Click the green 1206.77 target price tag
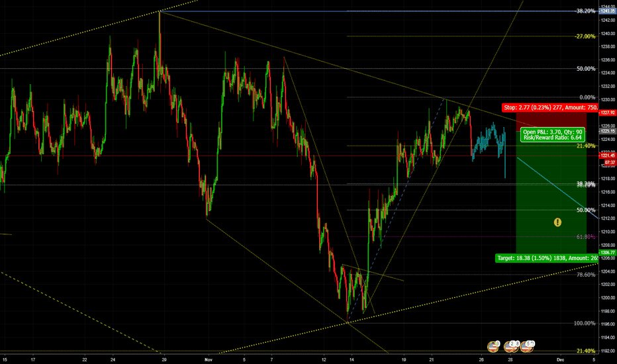Screen dimensions: 617x364 [608, 253]
